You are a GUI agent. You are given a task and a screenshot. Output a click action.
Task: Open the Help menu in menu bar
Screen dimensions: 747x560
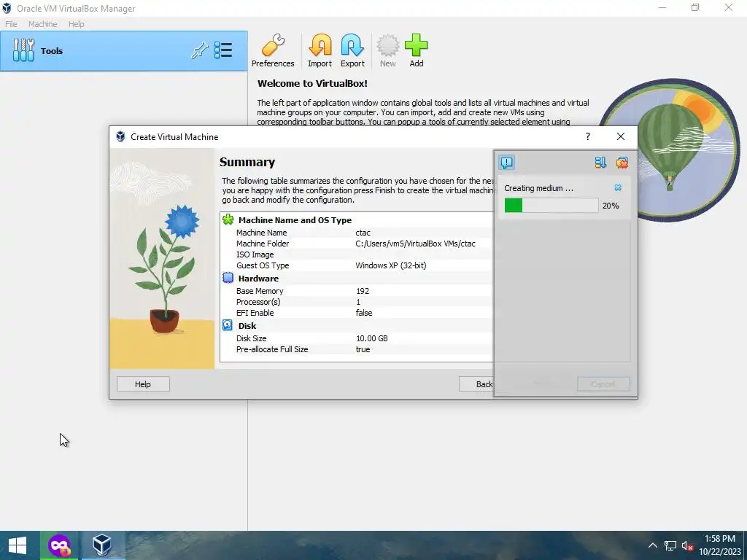coord(76,24)
